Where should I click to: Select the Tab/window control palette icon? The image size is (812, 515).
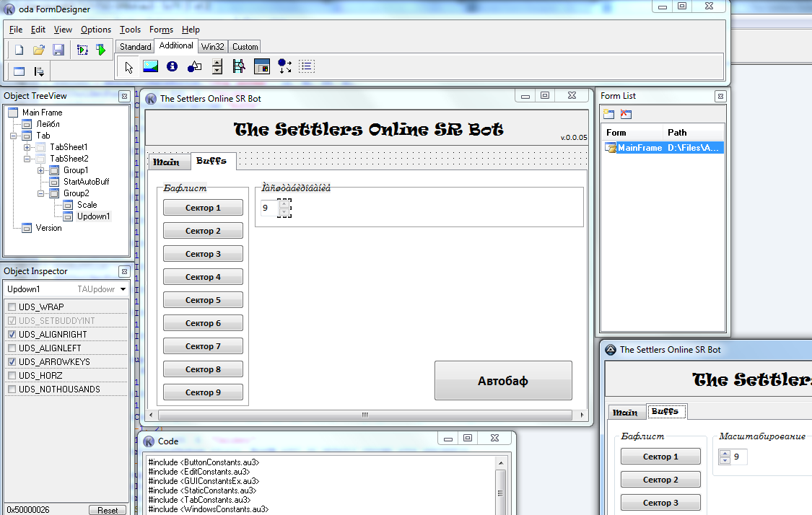pos(262,66)
